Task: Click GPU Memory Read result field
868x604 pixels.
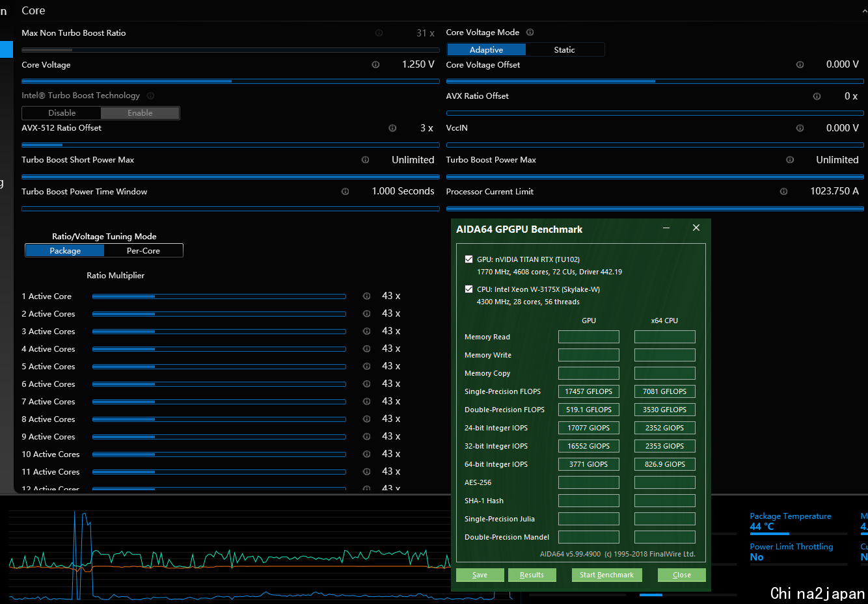Action: (589, 337)
